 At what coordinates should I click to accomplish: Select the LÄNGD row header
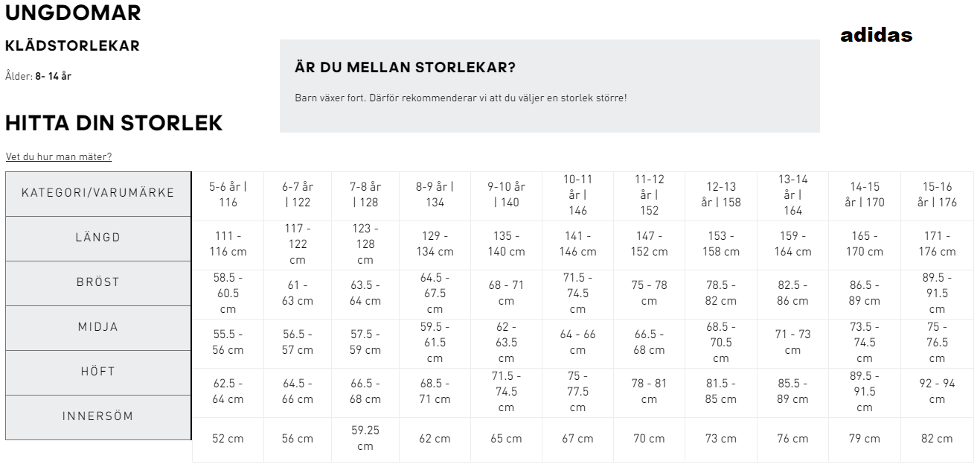(98, 238)
